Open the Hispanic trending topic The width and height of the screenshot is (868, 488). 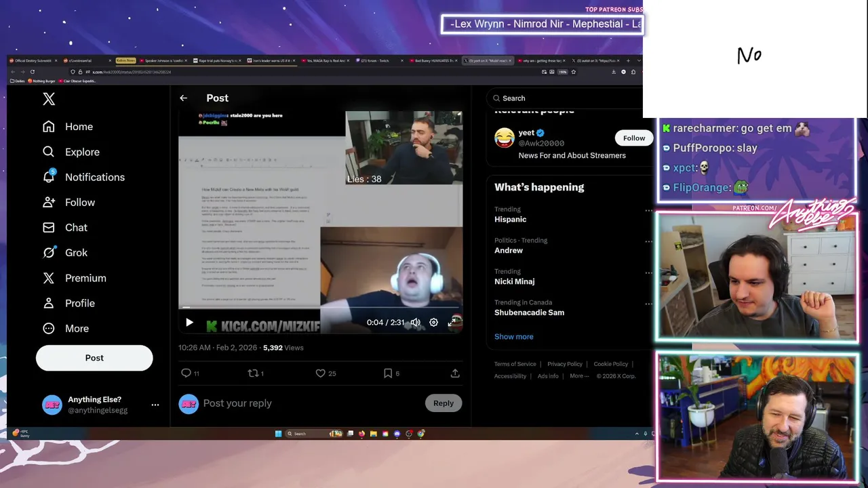click(x=510, y=220)
